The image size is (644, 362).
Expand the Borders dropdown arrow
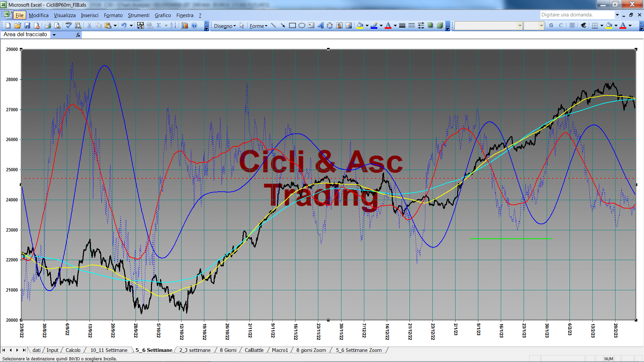tap(602, 25)
